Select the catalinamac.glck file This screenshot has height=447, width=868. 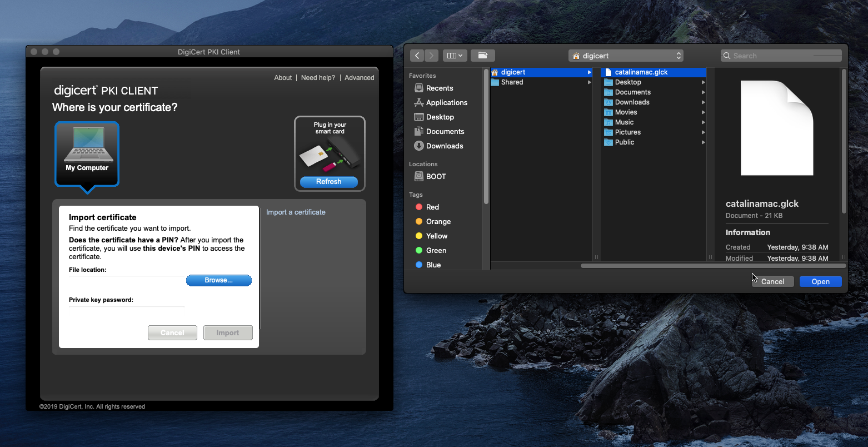point(654,72)
